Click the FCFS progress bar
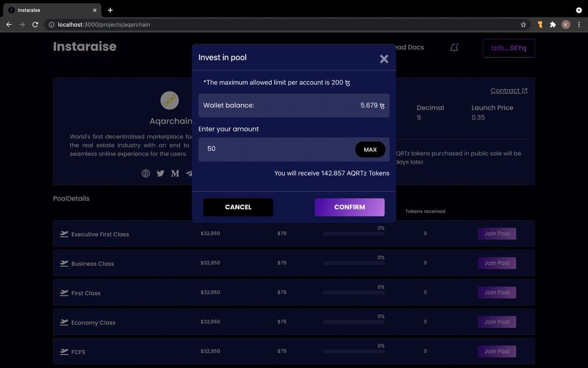The width and height of the screenshot is (588, 368). coord(354,351)
